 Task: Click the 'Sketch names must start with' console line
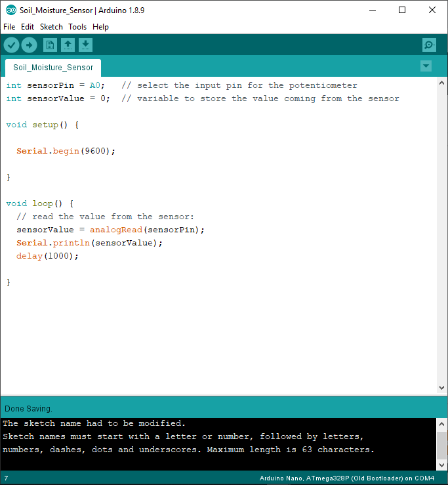click(x=183, y=436)
